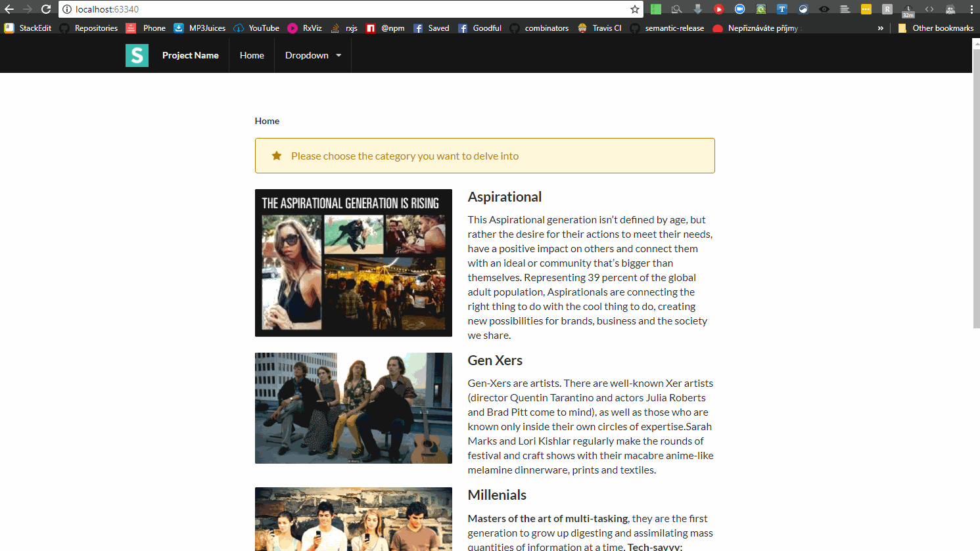Click the angle brackets code extension icon
The width and height of the screenshot is (980, 551).
(929, 9)
